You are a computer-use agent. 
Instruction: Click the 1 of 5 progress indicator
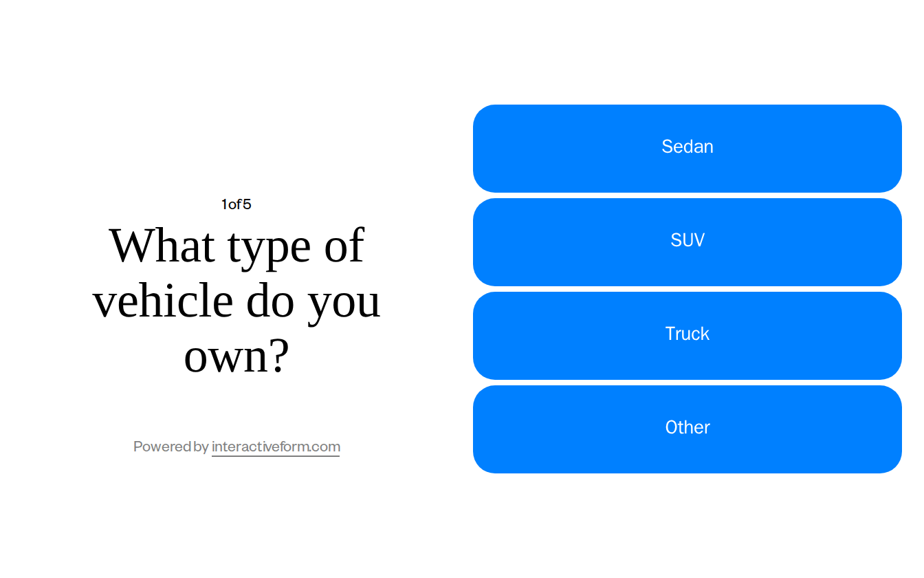(236, 204)
